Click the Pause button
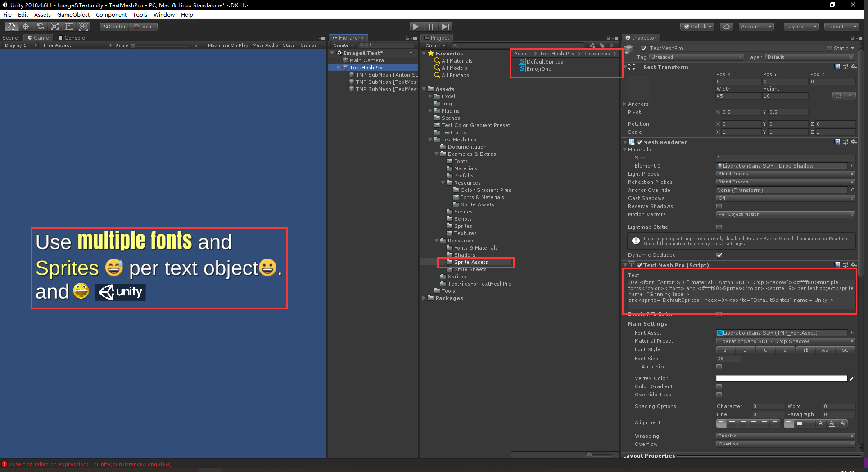 pos(430,26)
